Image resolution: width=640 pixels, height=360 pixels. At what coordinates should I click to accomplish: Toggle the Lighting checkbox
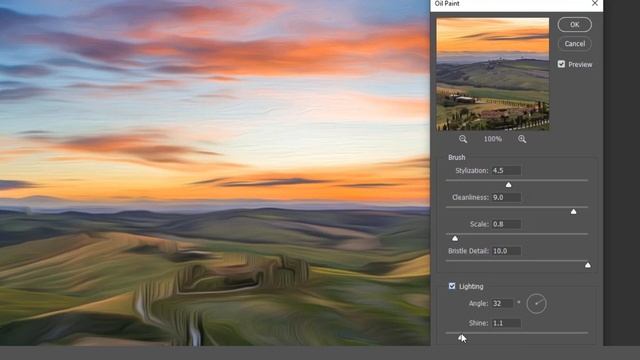pos(452,286)
